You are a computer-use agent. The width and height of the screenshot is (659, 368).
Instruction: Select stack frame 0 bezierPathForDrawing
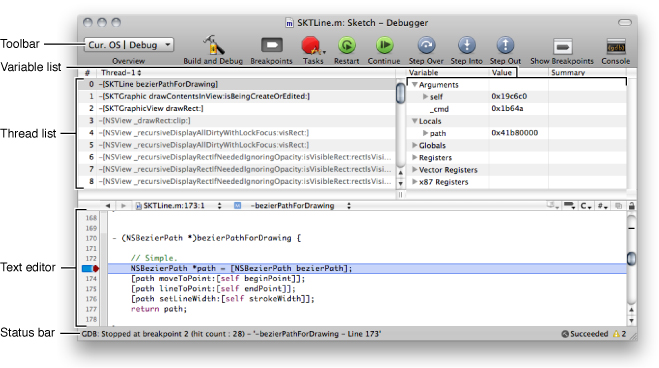(236, 84)
